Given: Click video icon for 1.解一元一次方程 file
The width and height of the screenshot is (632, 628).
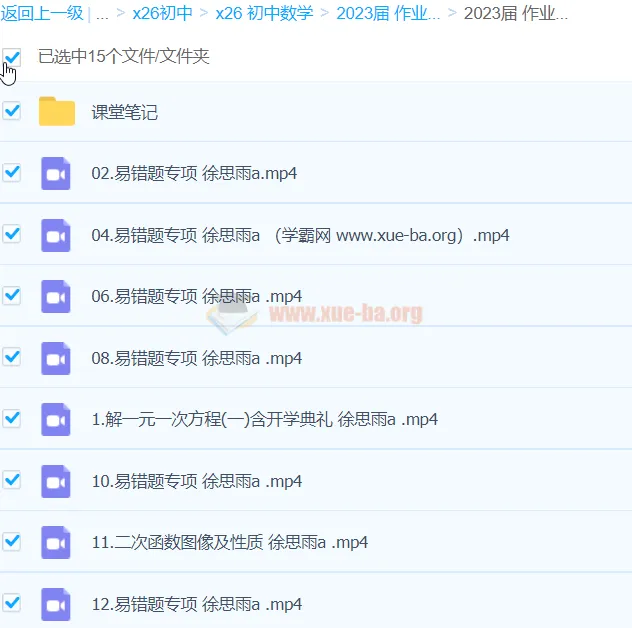Looking at the screenshot, I should coord(56,420).
